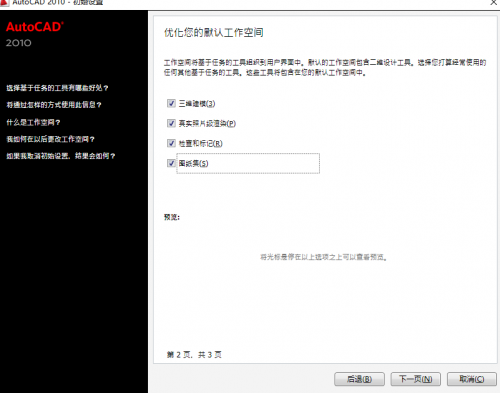The image size is (500, 393).
Task: Click the AutoCAD 2010 logo in sidebar
Action: point(35,34)
